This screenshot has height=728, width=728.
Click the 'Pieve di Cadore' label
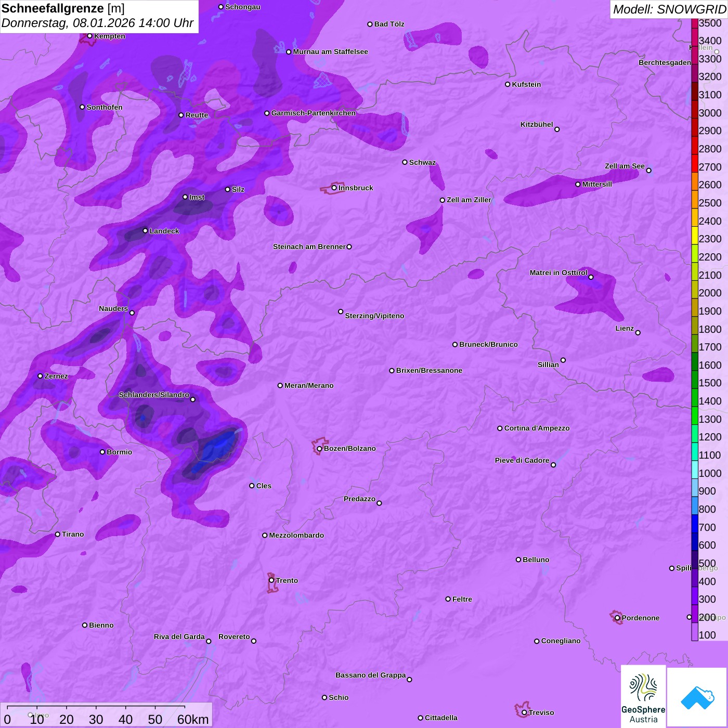(522, 460)
